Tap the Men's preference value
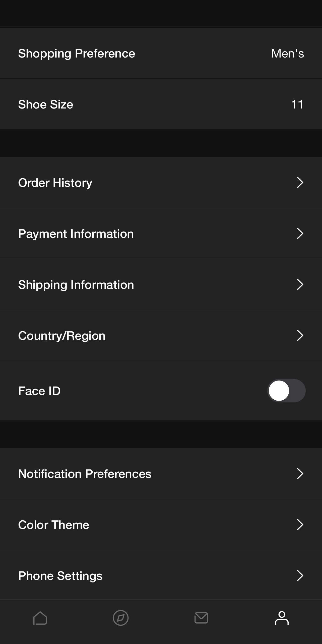The width and height of the screenshot is (322, 644). 287,53
